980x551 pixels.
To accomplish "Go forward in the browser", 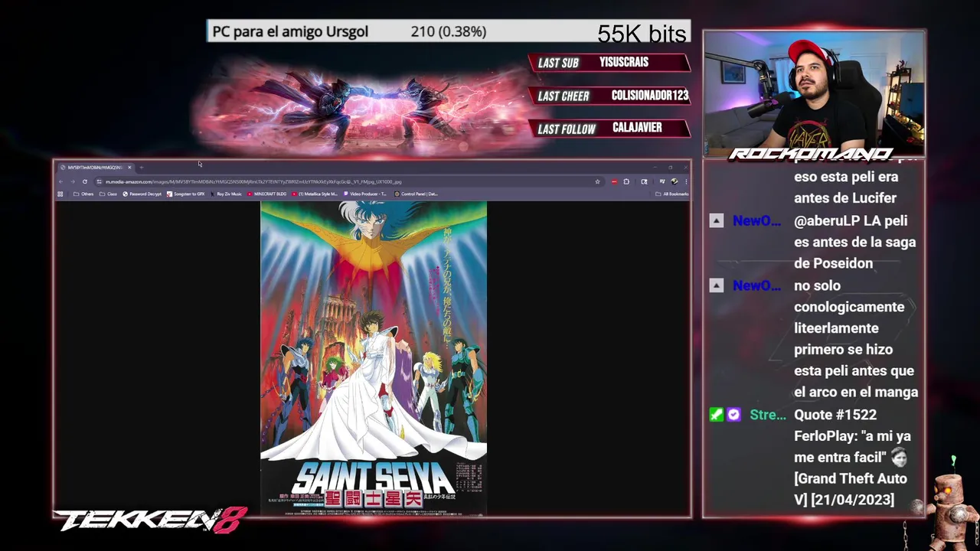I will pyautogui.click(x=73, y=181).
